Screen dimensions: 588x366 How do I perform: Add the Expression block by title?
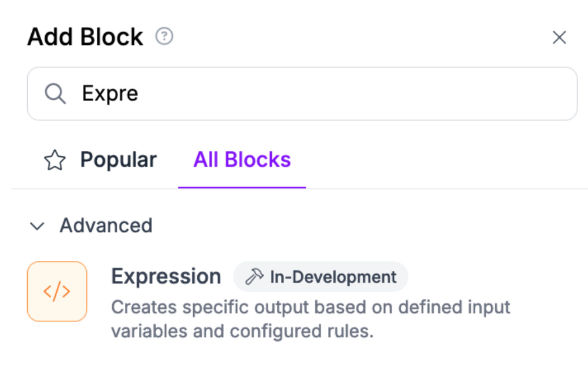pyautogui.click(x=166, y=276)
